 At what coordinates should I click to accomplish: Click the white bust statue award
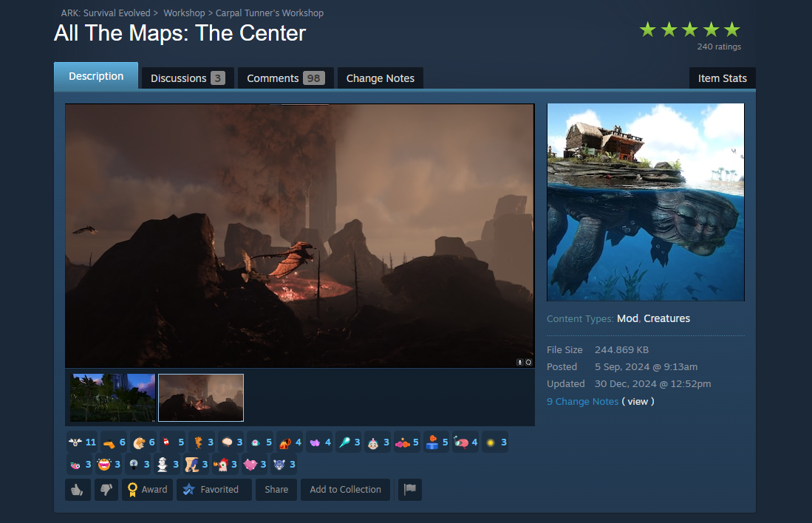(x=167, y=465)
